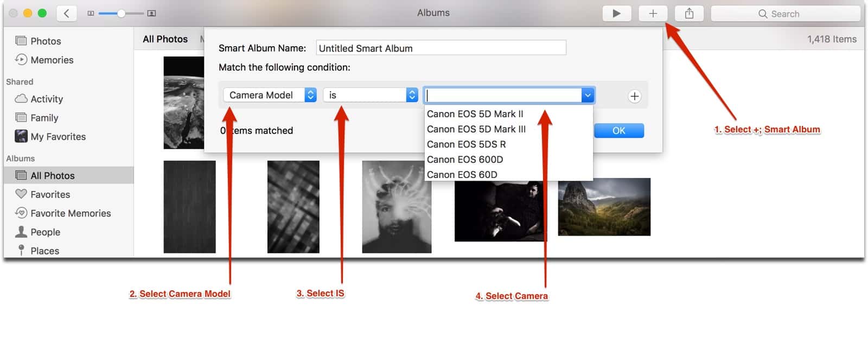Image resolution: width=868 pixels, height=362 pixels.
Task: Edit the Smart Album Name field
Action: 441,48
